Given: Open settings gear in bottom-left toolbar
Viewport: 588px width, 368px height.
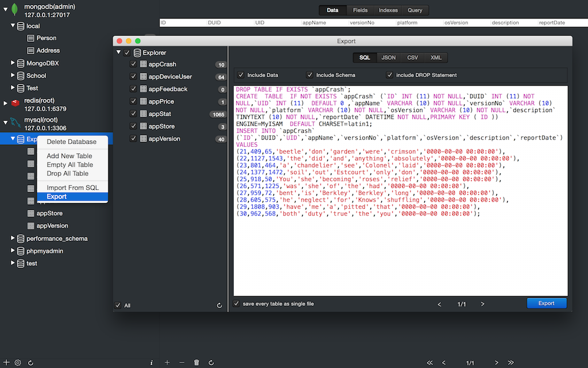Looking at the screenshot, I should pos(18,363).
